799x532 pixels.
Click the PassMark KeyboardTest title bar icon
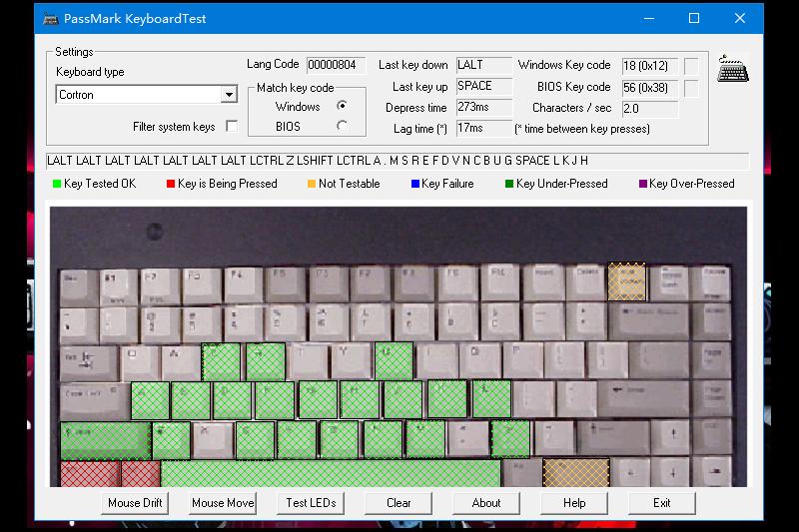coord(51,19)
